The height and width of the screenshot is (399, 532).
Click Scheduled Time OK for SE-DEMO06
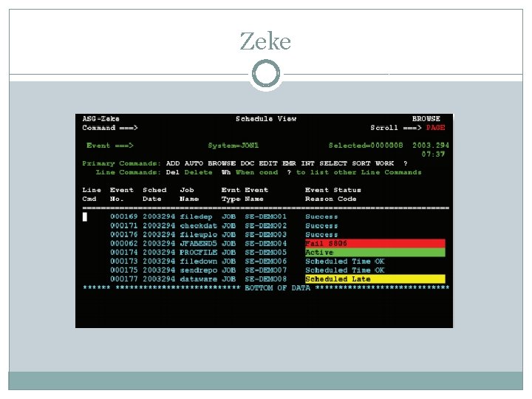point(345,262)
